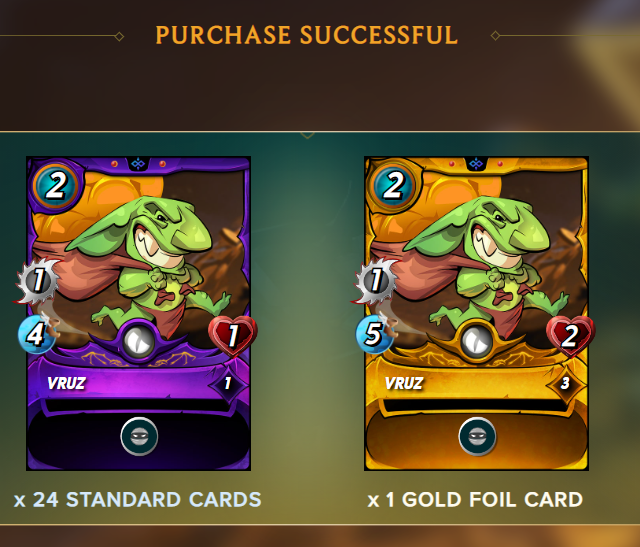
Task: Click the level 3 diamond on gold card
Action: 566,383
